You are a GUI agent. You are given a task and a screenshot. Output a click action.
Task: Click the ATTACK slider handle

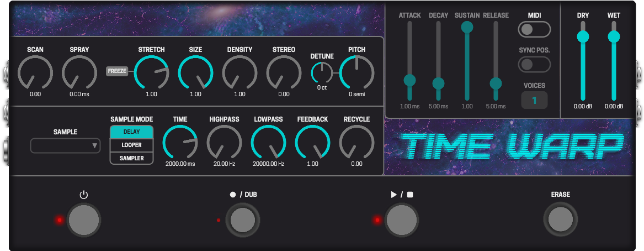tap(409, 80)
